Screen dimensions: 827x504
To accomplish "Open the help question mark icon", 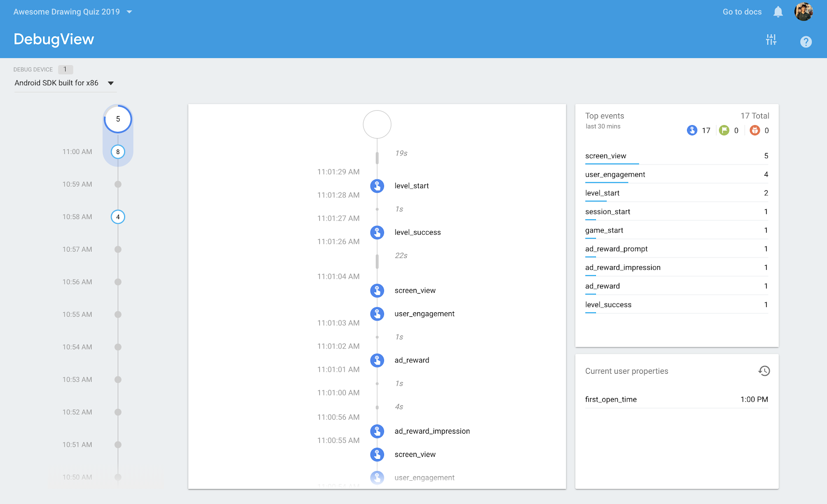I will (806, 42).
